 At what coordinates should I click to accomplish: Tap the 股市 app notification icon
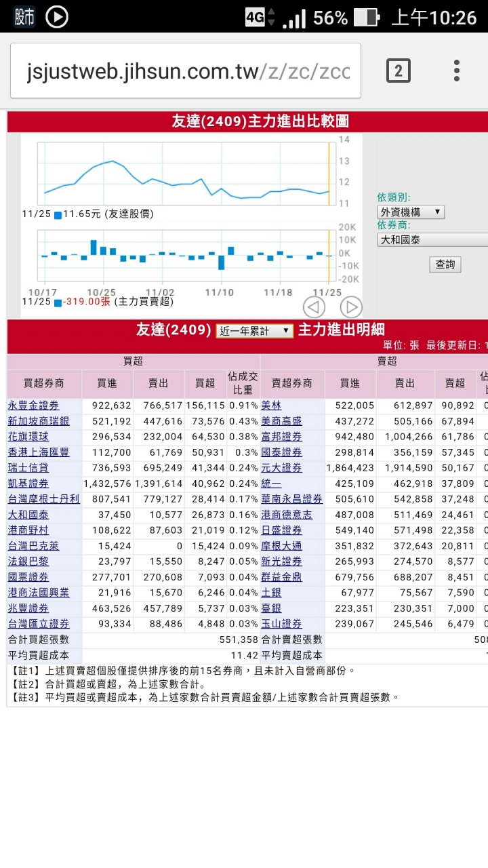[x=24, y=16]
